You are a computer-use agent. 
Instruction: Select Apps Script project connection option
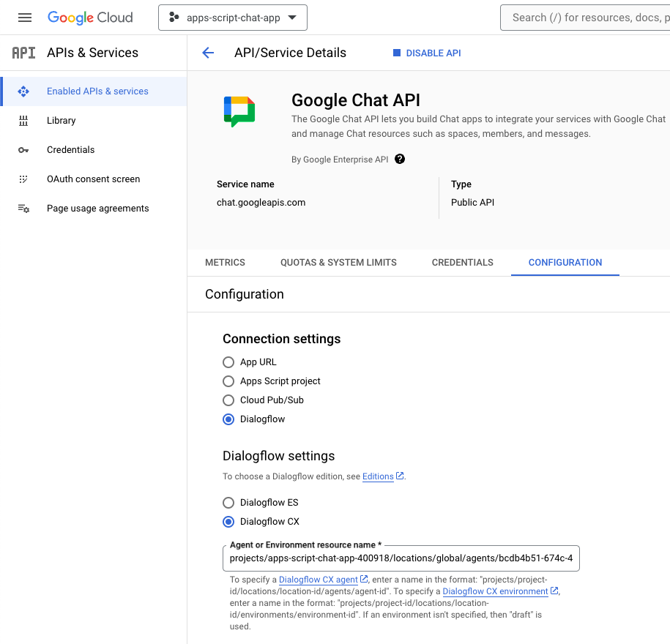[x=228, y=381]
